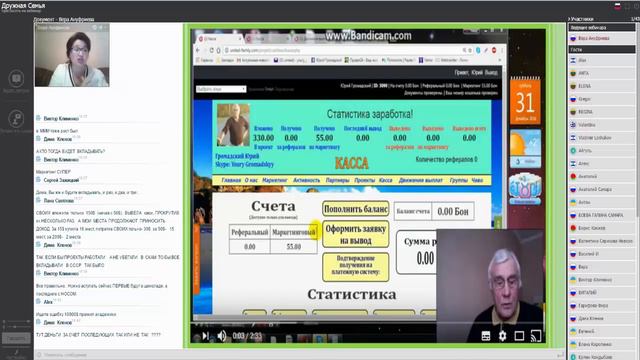640x360 pixels.
Task: Select participant 'Дина Клюкова' in list
Action: coord(602,318)
